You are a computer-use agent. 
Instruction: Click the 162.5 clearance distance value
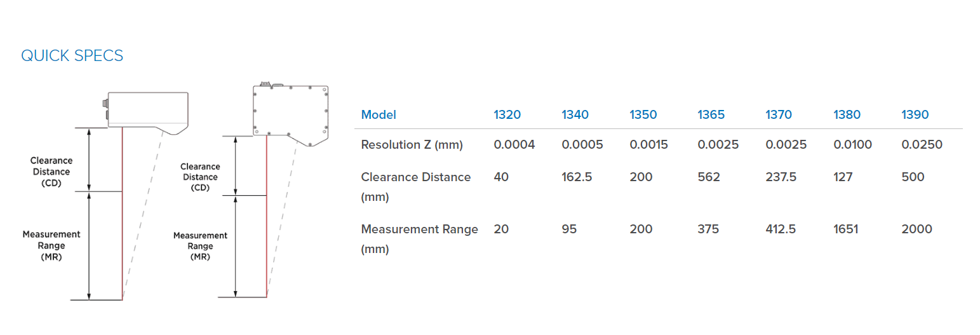point(577,177)
